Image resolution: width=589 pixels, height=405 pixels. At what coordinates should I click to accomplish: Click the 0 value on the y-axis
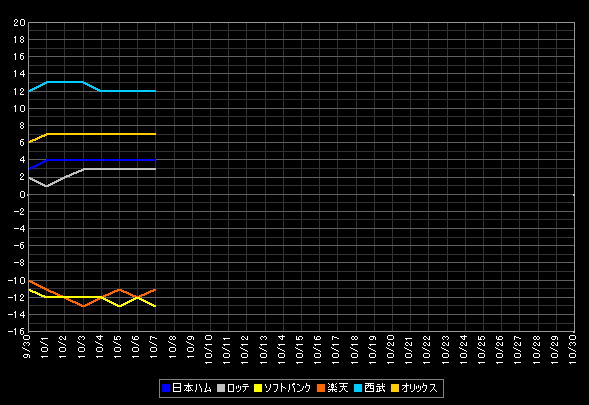coord(23,195)
